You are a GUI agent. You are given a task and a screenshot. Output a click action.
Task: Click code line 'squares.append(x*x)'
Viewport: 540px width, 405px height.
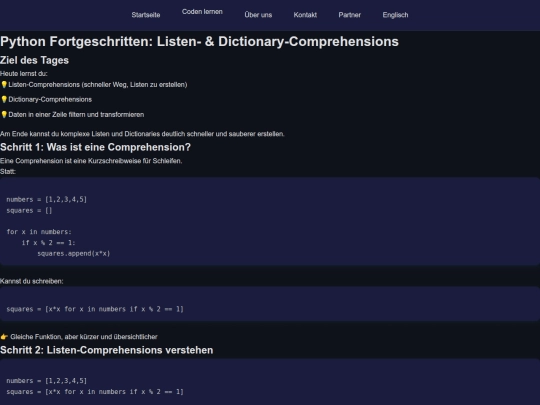pyautogui.click(x=74, y=253)
